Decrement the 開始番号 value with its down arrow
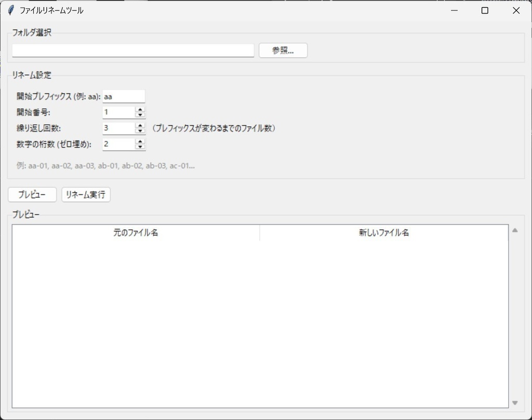The image size is (532, 420). pyautogui.click(x=139, y=114)
